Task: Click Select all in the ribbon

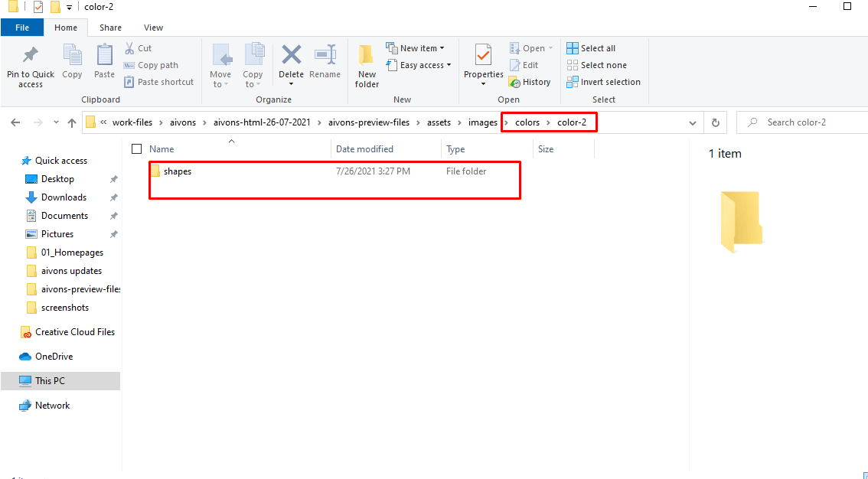Action: (591, 48)
